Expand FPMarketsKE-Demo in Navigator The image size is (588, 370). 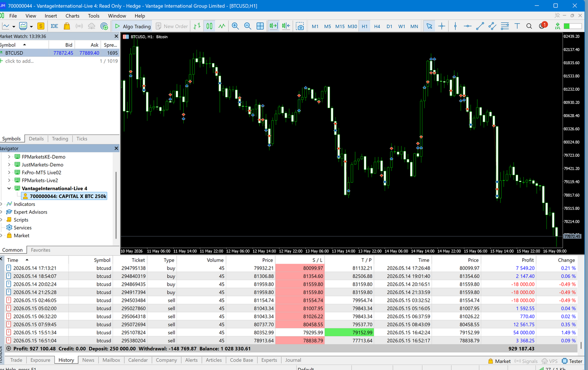point(9,157)
